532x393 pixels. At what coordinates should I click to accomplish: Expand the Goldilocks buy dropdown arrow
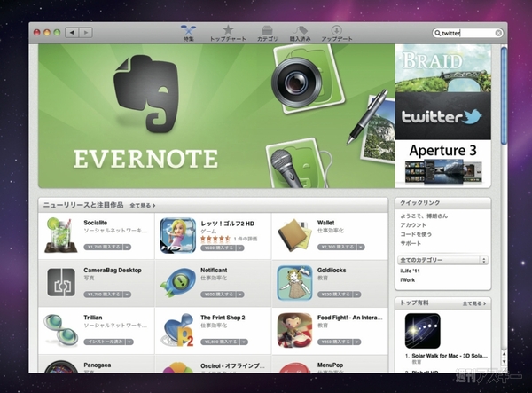pos(357,295)
